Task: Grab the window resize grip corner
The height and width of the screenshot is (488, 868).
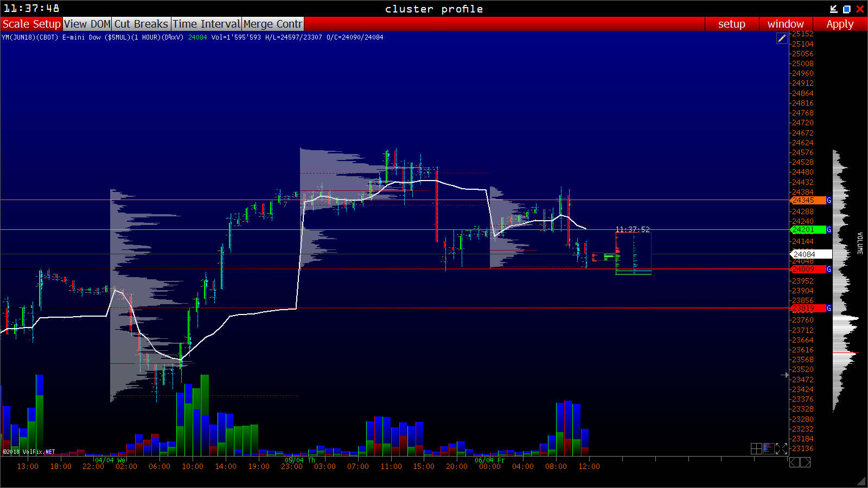Action: [861, 481]
